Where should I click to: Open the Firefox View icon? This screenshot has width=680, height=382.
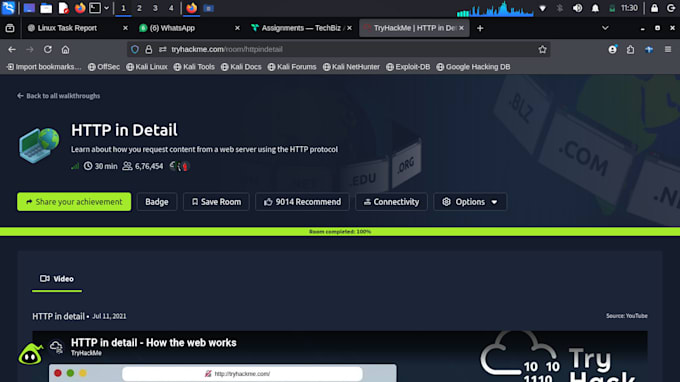[x=10, y=28]
